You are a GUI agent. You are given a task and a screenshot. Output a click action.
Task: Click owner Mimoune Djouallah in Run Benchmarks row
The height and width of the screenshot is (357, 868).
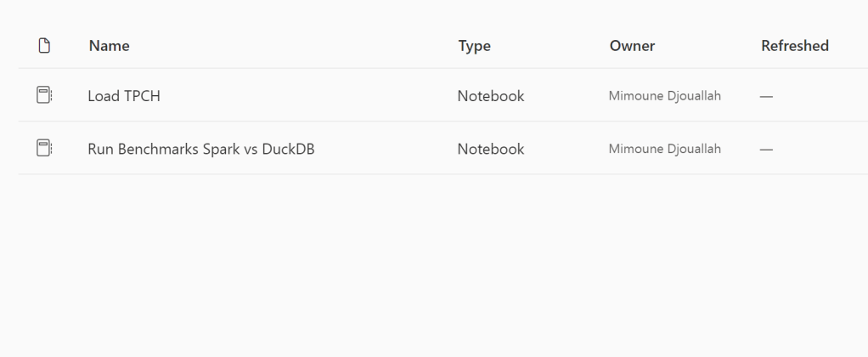click(x=665, y=149)
